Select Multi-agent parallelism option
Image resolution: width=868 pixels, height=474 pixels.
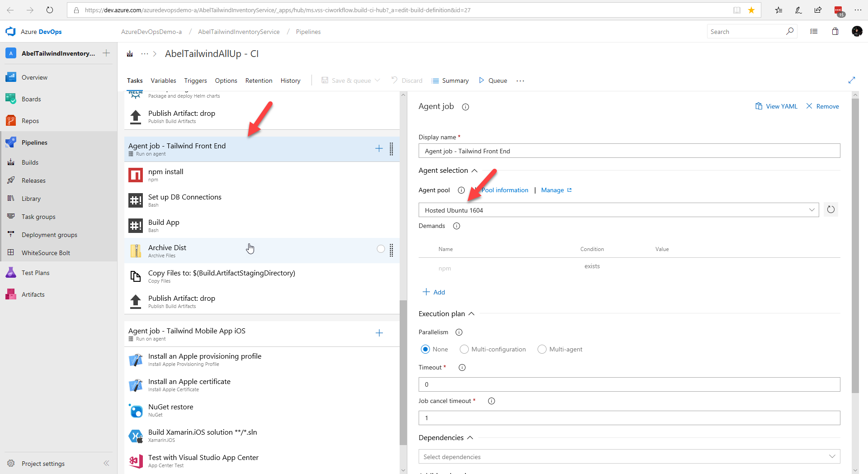[542, 349]
